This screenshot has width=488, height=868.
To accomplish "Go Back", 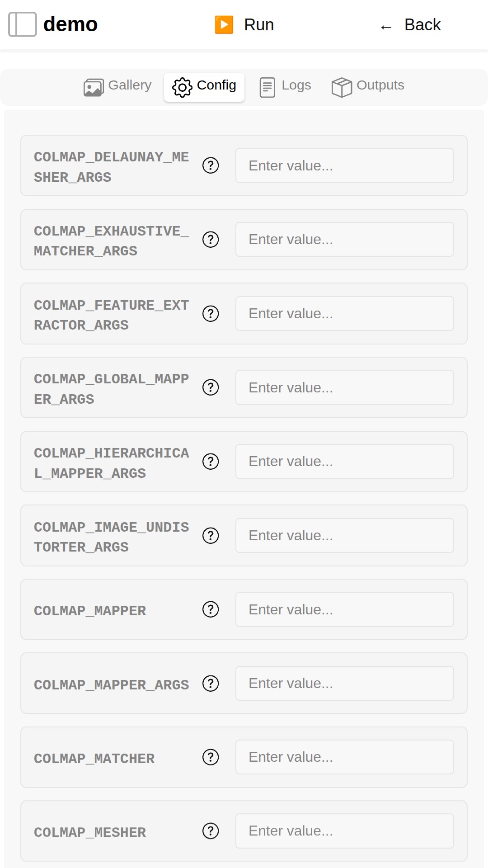I will click(x=410, y=25).
